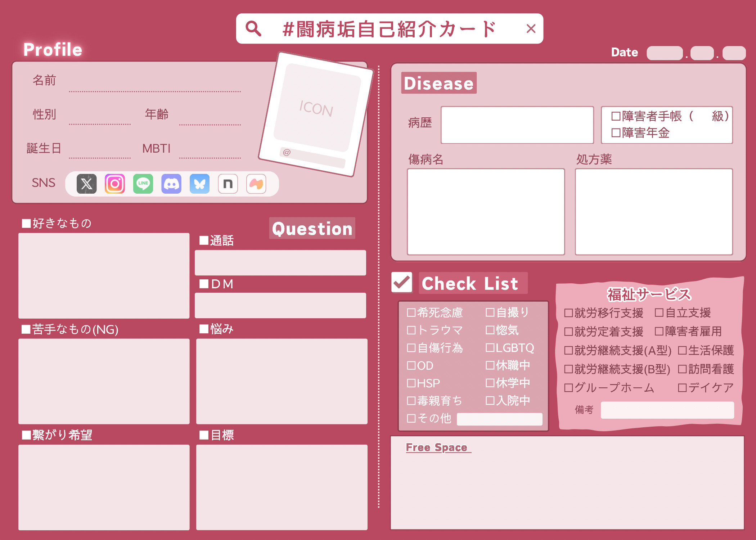Click the Instagram SNS icon
This screenshot has height=540, width=756.
[114, 184]
